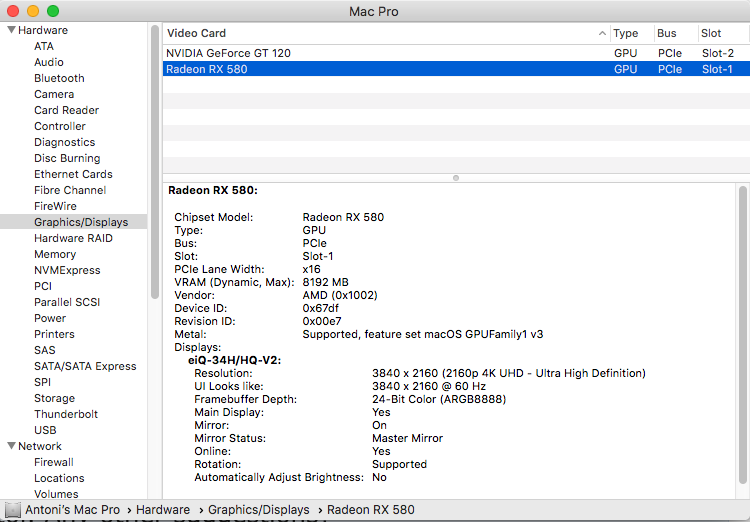Show NVMExpress information
Screen dimensions: 750x522
click(x=67, y=270)
